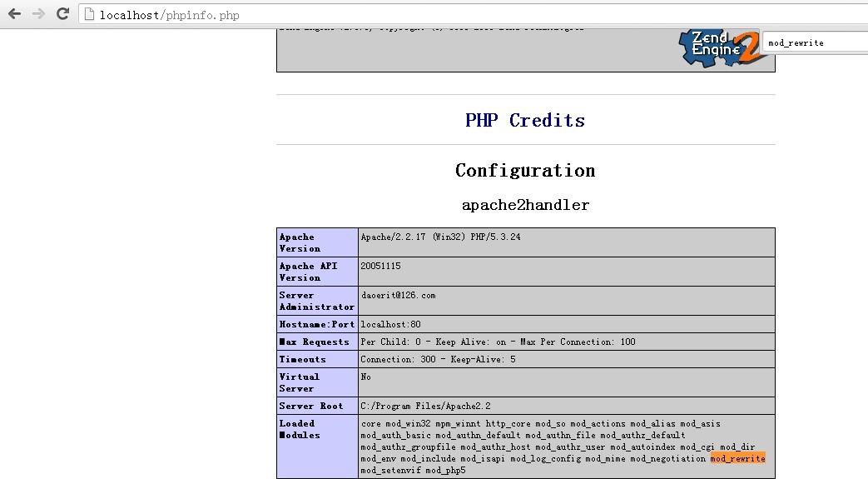The width and height of the screenshot is (868, 479).
Task: Select the daoerit@126.com value
Action: point(398,295)
